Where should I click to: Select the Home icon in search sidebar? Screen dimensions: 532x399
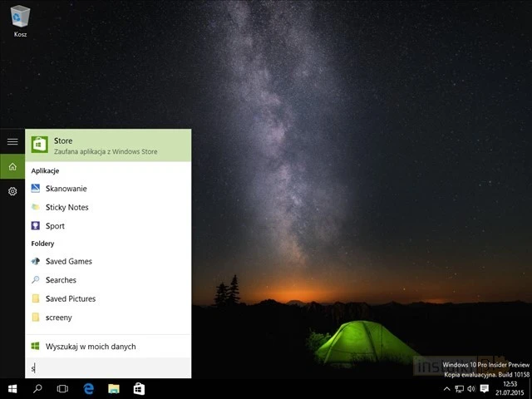[x=12, y=167]
